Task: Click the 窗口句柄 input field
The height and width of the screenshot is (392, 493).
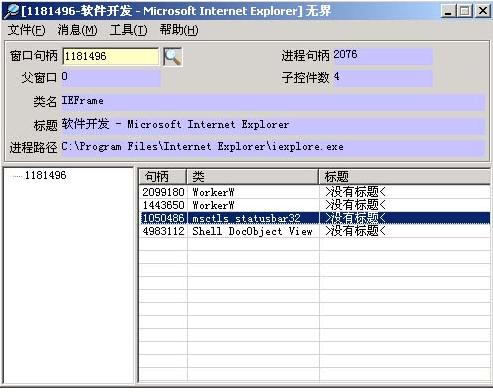Action: 110,56
